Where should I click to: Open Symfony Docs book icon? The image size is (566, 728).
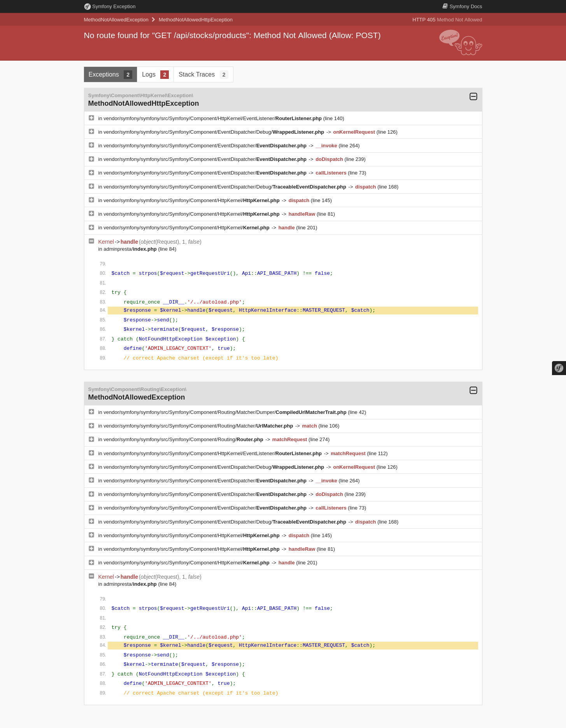click(x=445, y=6)
